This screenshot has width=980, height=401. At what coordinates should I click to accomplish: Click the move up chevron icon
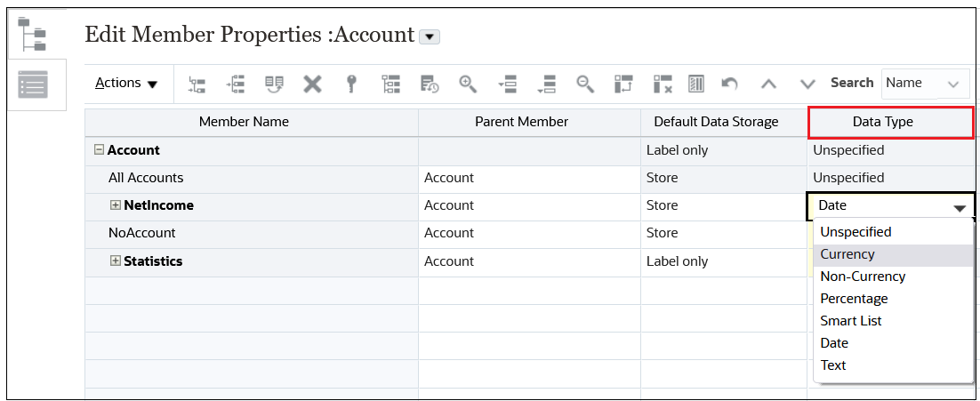tap(768, 84)
